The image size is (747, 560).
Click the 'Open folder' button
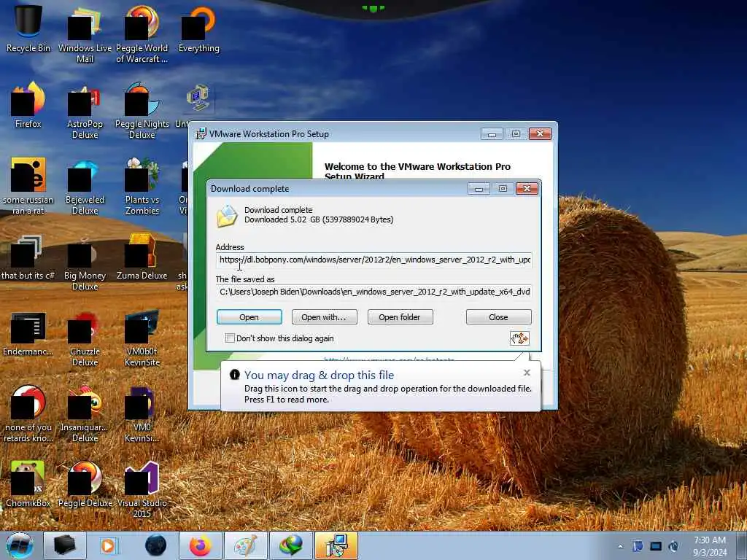(400, 317)
